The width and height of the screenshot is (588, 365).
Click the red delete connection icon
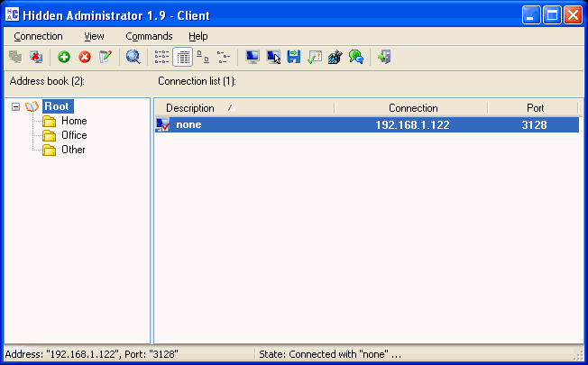tap(85, 57)
